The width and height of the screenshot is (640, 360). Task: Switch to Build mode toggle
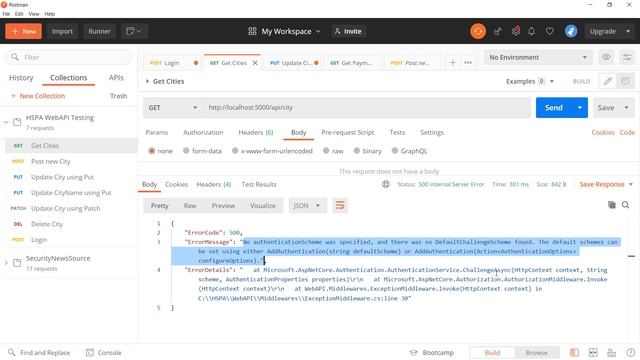492,352
